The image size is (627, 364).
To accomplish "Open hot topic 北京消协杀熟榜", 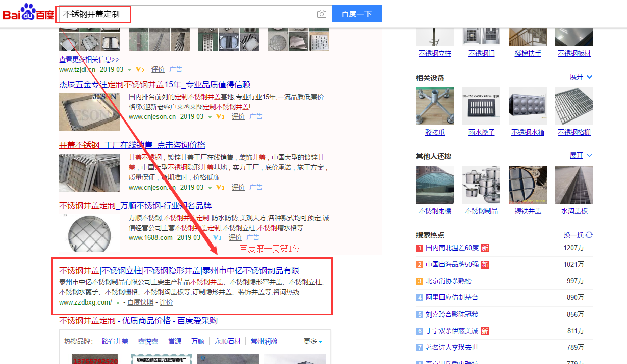I will [448, 281].
